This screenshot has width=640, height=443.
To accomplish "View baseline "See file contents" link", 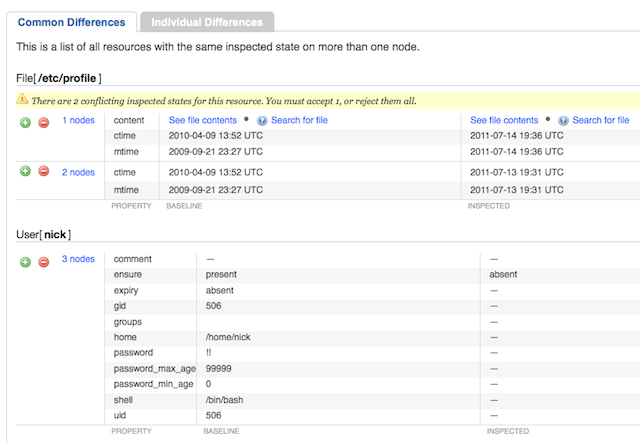I will click(201, 121).
